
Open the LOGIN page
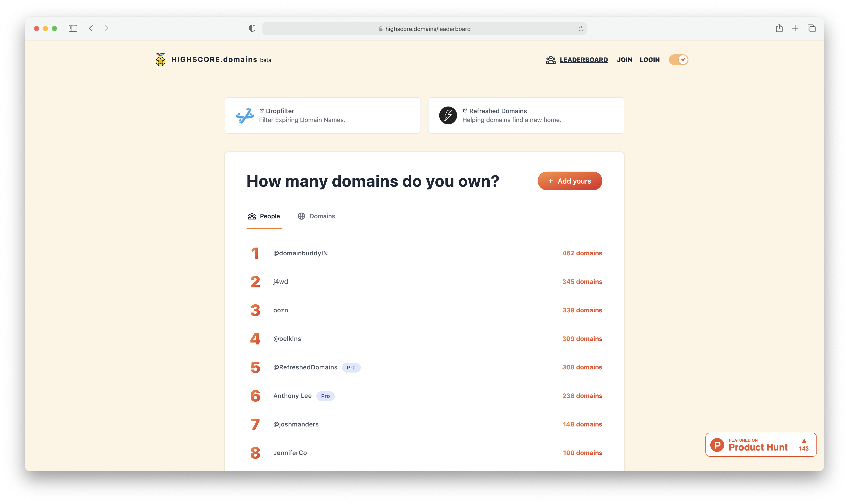pos(650,60)
